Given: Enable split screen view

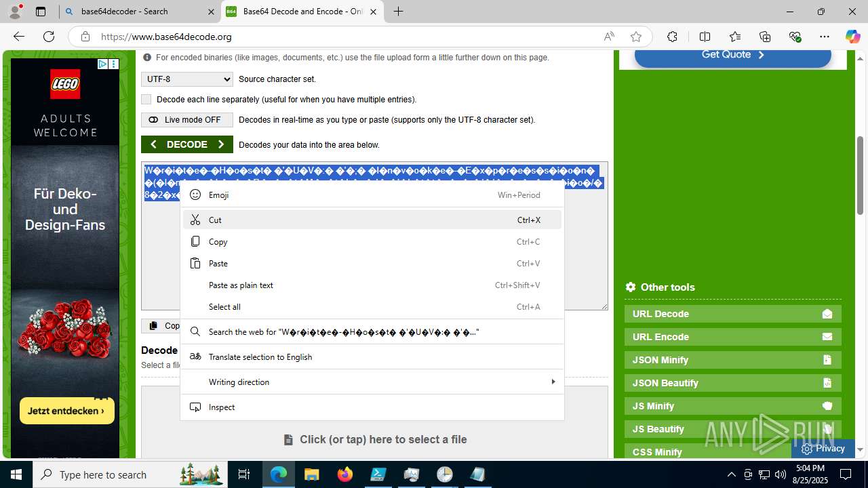Looking at the screenshot, I should tap(705, 37).
